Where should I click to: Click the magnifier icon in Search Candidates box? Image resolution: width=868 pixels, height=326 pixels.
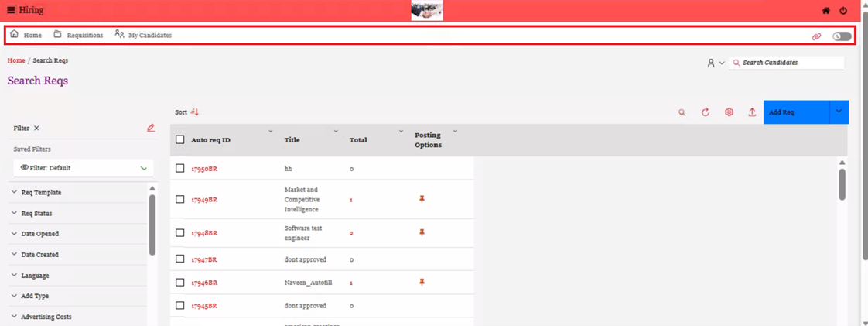[x=736, y=63]
